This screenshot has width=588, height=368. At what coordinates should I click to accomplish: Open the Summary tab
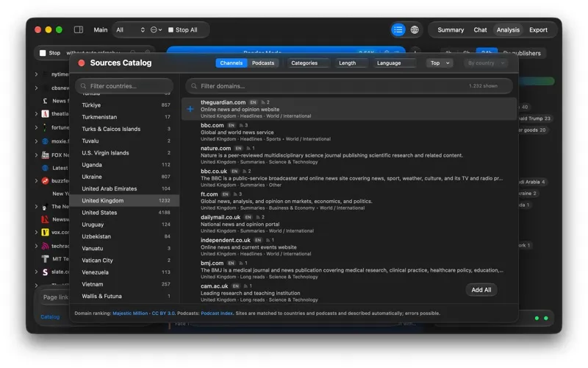coord(451,29)
